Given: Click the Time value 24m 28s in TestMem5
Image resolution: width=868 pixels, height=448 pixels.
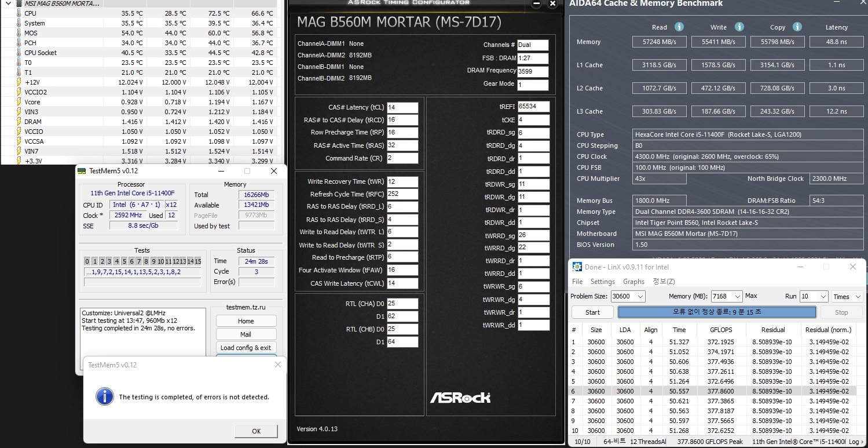Looking at the screenshot, I should [x=256, y=261].
